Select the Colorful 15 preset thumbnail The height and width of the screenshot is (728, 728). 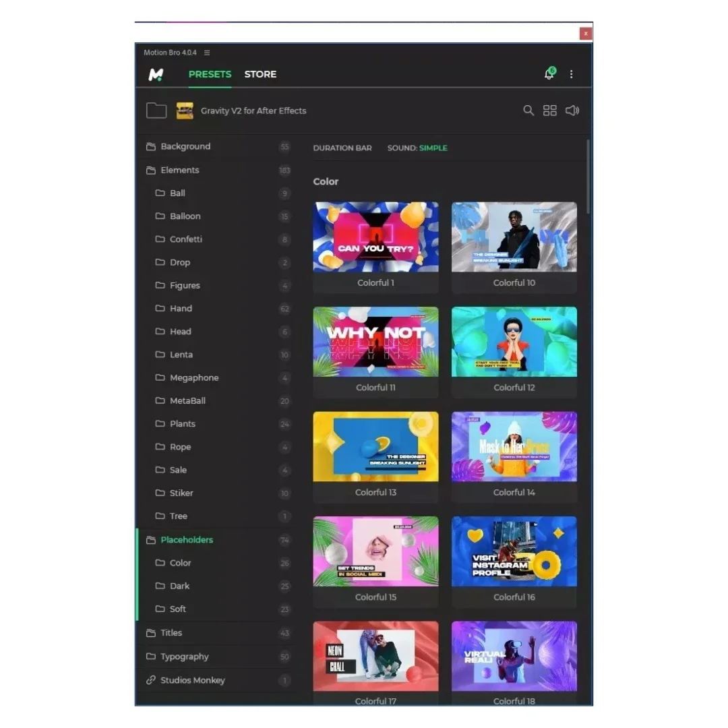click(x=375, y=551)
